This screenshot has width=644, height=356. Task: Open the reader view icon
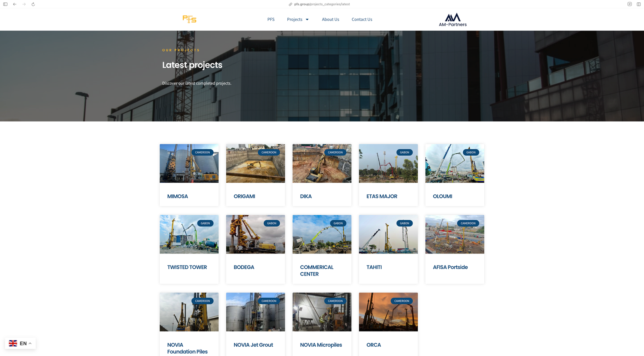click(630, 4)
